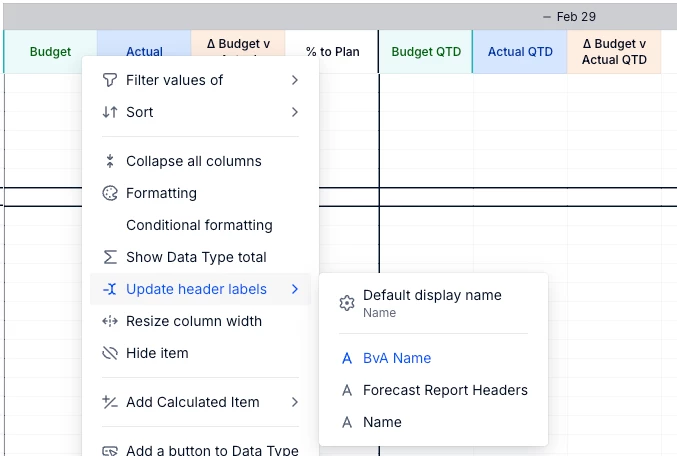Select the Name header label option
Screen dimensions: 677x456
pyautogui.click(x=382, y=422)
